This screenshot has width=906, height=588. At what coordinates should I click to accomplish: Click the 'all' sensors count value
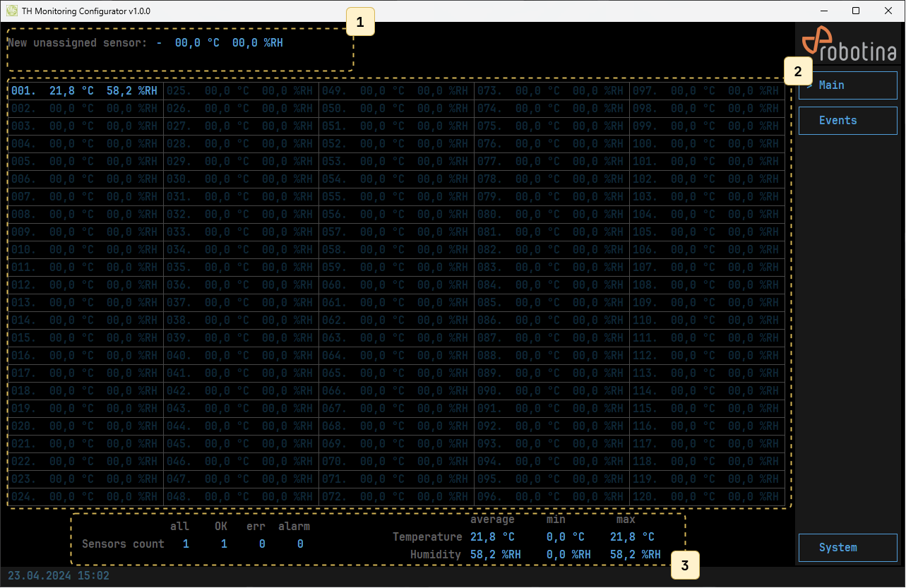(x=186, y=544)
